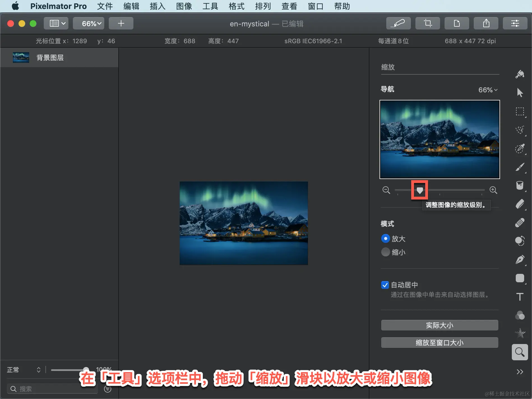Image resolution: width=532 pixels, height=399 pixels.
Task: Click the aurora image on the canvas
Action: pyautogui.click(x=244, y=223)
